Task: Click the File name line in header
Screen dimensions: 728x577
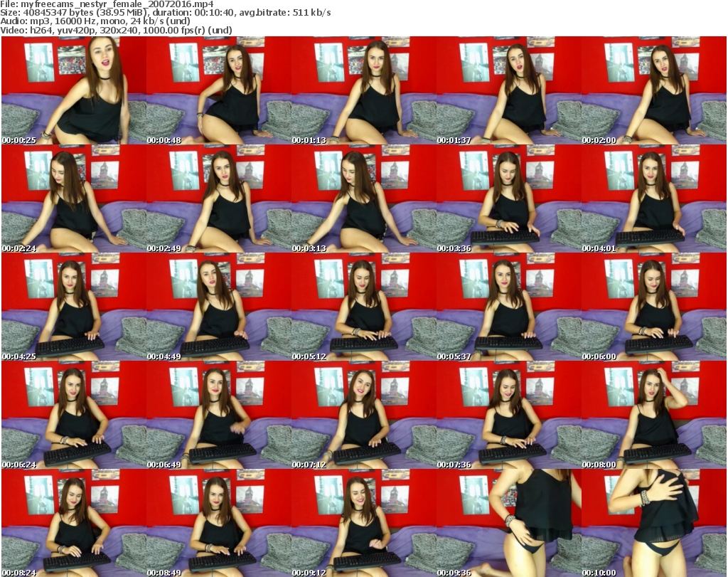Action: tap(107, 4)
